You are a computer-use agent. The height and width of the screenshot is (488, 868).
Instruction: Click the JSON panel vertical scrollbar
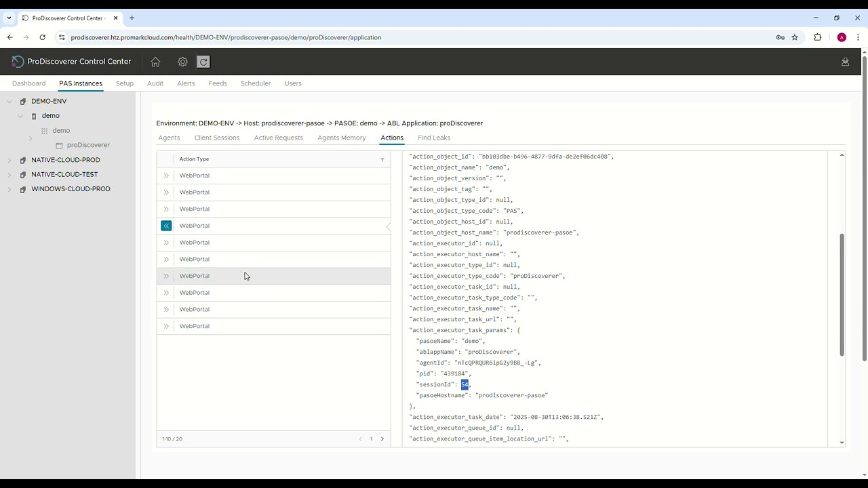(842, 295)
